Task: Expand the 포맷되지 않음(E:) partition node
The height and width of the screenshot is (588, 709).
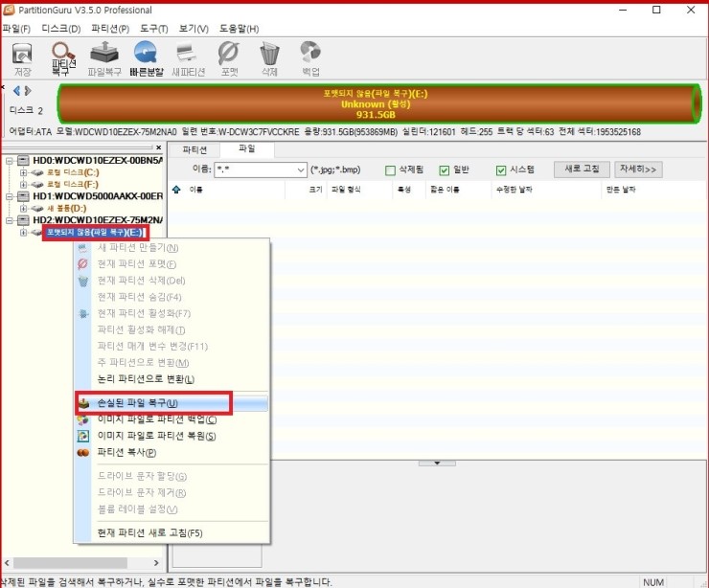Action: [24, 233]
